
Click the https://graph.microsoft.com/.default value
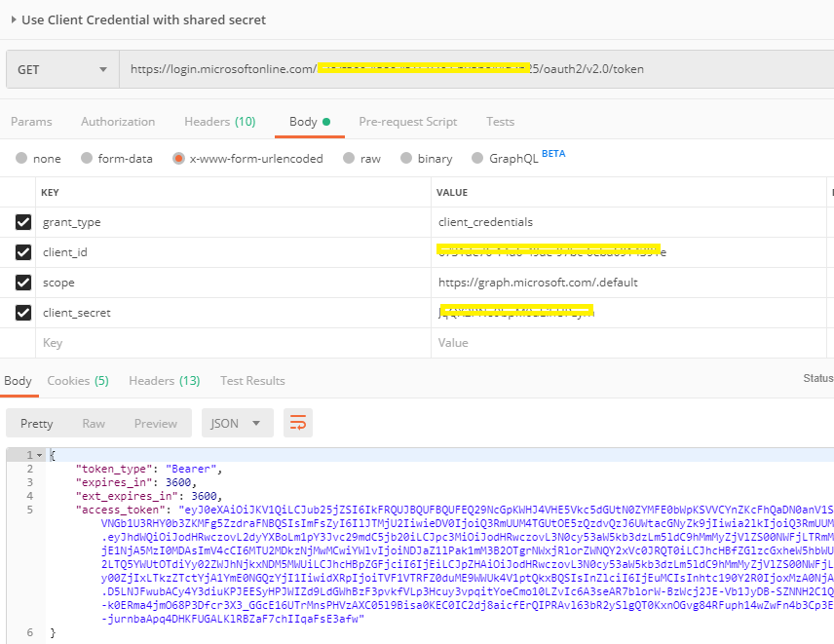pos(538,283)
